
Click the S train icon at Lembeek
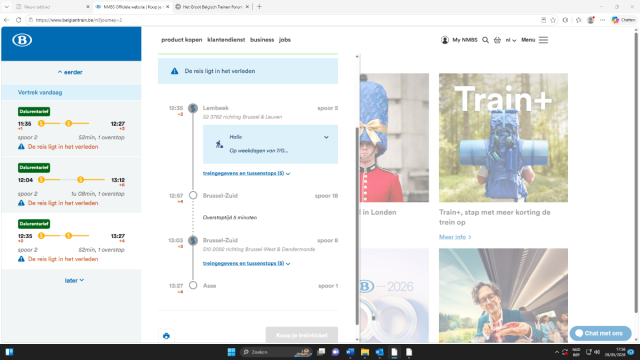[x=193, y=108]
